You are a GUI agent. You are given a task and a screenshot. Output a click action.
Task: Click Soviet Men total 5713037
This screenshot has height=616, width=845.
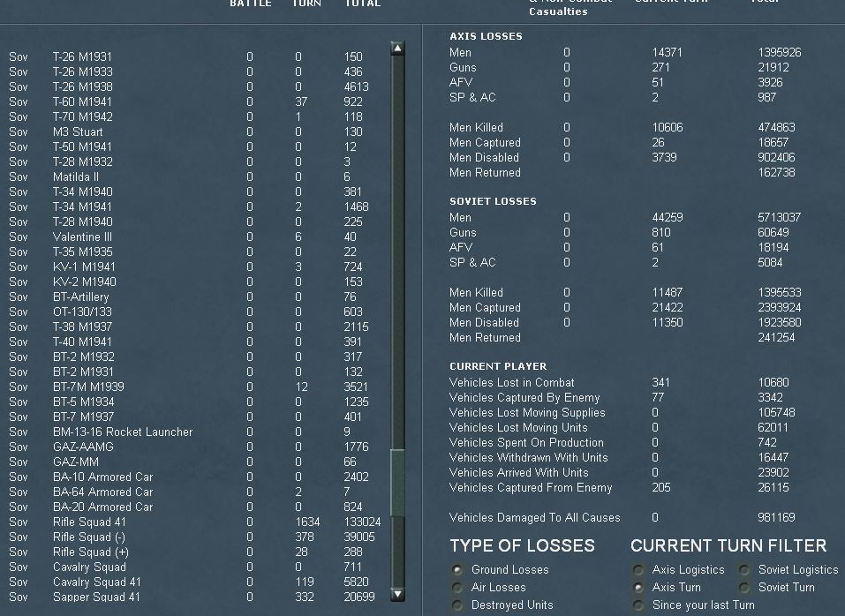tap(780, 217)
